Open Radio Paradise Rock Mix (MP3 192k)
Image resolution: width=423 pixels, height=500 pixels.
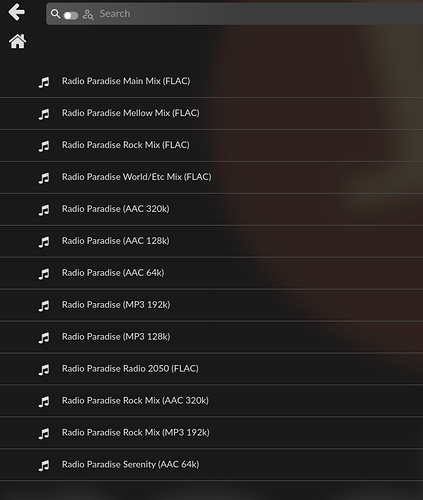click(x=211, y=433)
